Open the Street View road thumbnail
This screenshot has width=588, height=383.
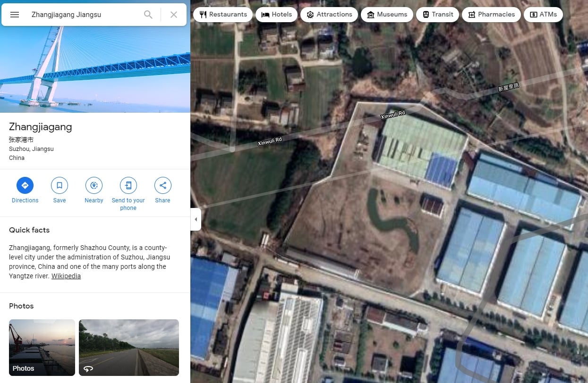click(x=129, y=348)
